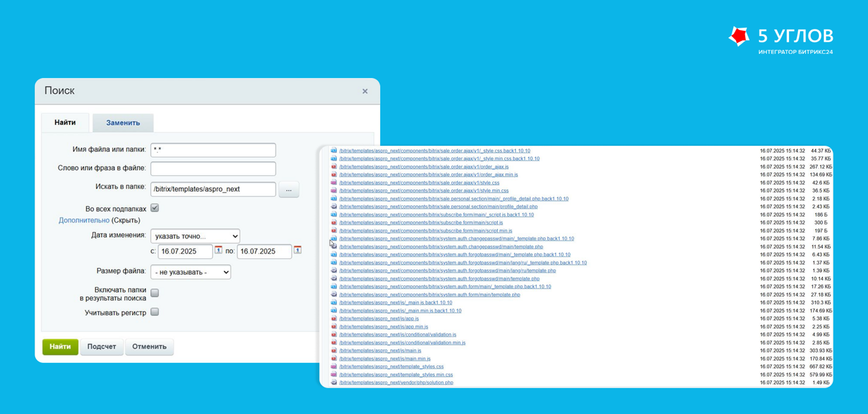Click the 'Отменить' button
The image size is (868, 414).
[149, 347]
